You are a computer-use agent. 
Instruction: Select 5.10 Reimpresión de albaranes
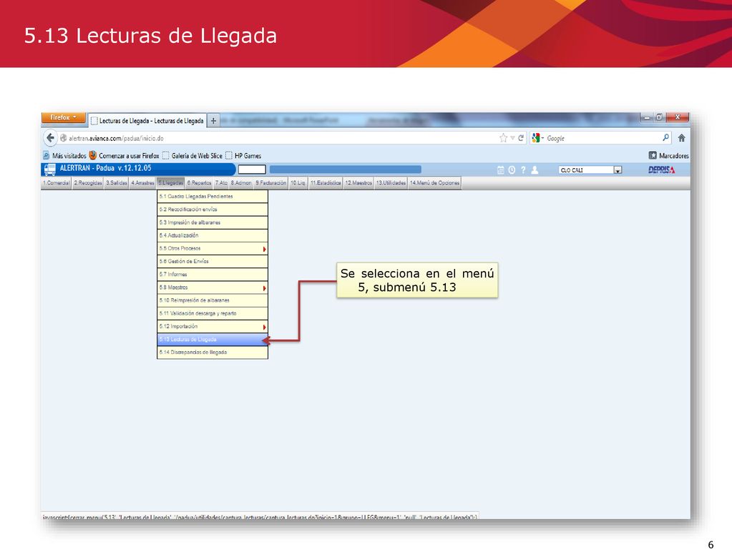click(213, 300)
